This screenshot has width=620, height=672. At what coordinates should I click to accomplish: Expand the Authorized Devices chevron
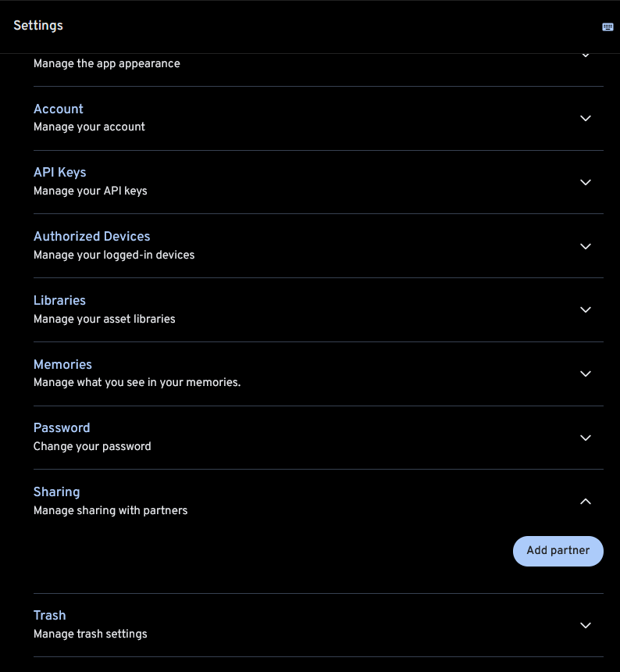pos(586,246)
